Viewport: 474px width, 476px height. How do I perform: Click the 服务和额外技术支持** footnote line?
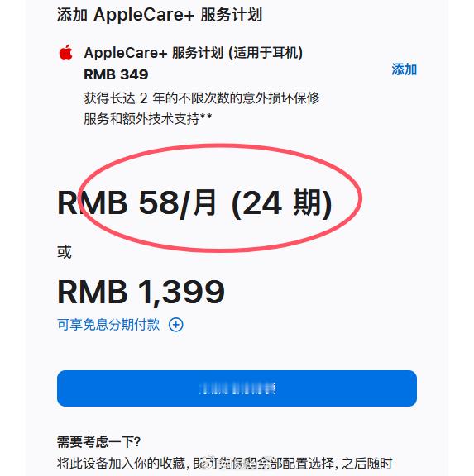pyautogui.click(x=148, y=118)
